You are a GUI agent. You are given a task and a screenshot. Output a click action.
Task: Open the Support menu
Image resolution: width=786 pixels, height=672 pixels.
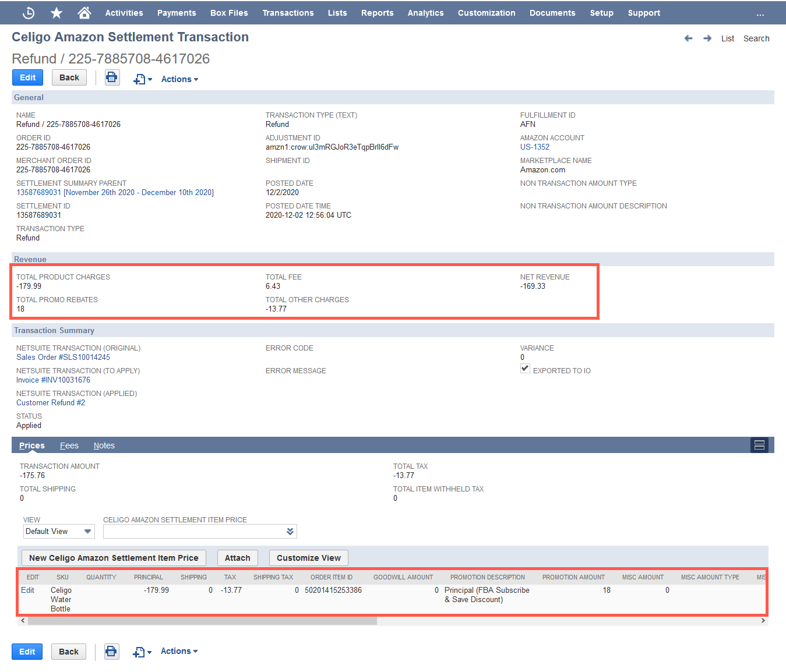coord(644,13)
